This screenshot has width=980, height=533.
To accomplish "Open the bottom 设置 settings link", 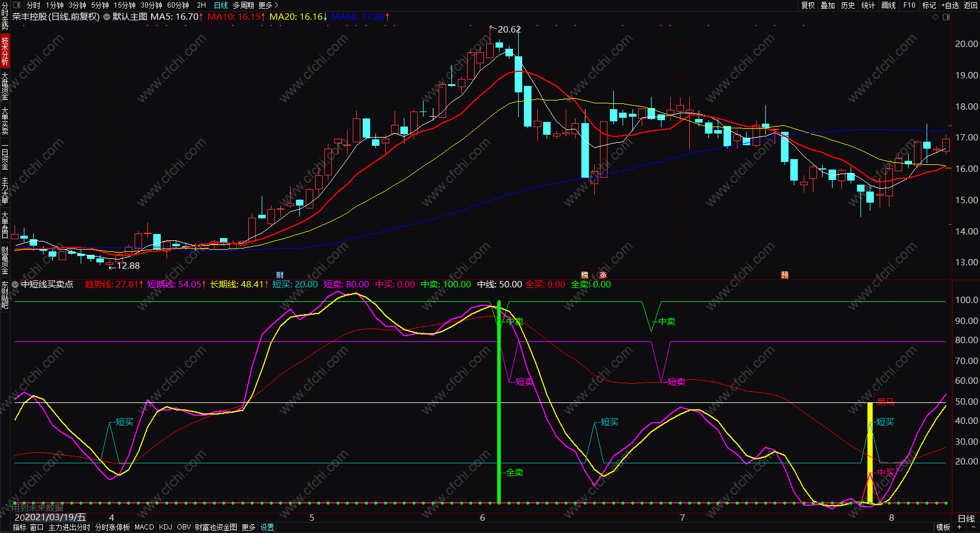I will [267, 527].
